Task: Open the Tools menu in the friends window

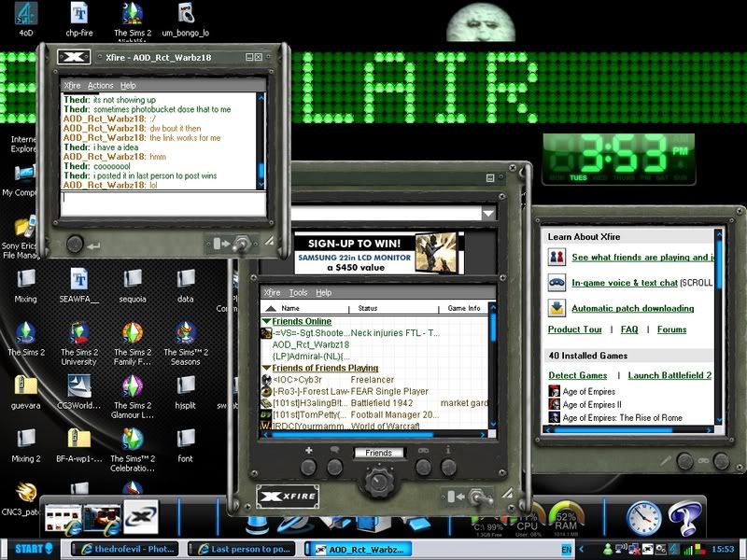Action: click(298, 292)
